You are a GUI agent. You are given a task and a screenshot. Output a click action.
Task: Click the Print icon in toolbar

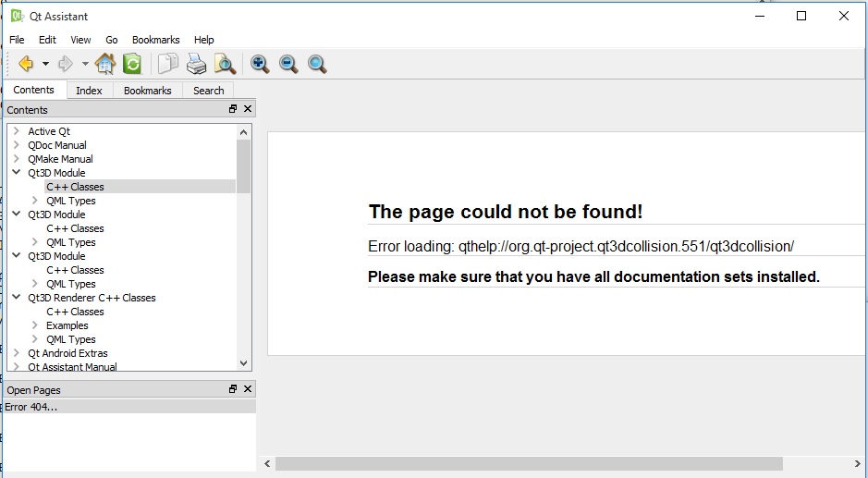click(x=196, y=64)
